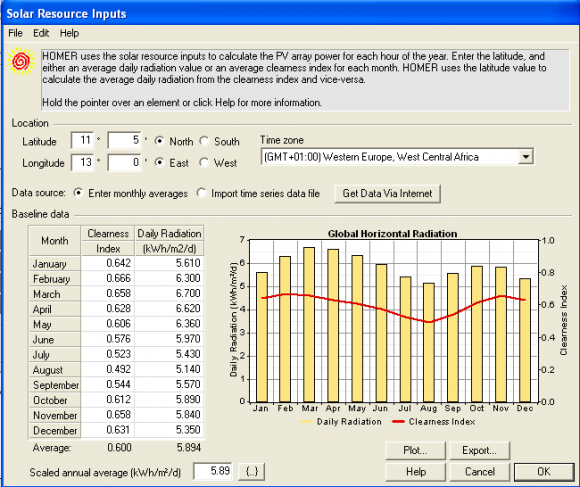Select May clearness index cell 0.606
The image size is (580, 487).
click(108, 324)
